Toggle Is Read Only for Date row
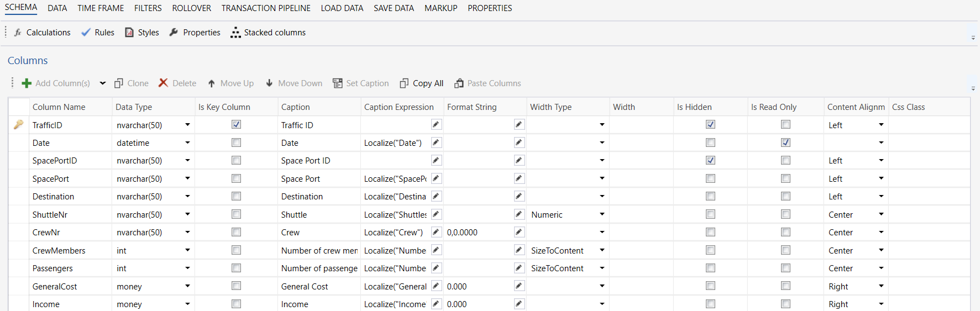This screenshot has width=980, height=311. (785, 143)
